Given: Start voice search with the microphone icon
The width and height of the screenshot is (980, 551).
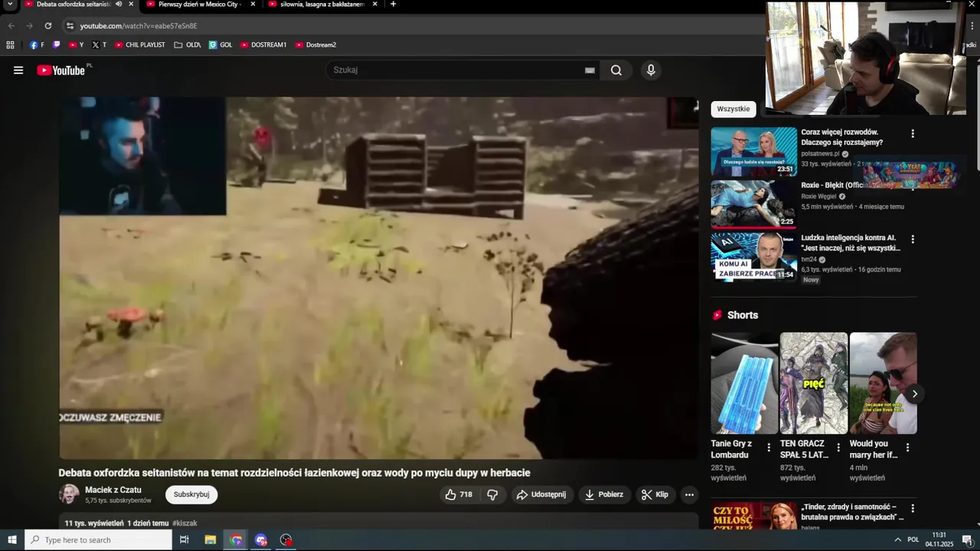Looking at the screenshot, I should [x=651, y=70].
